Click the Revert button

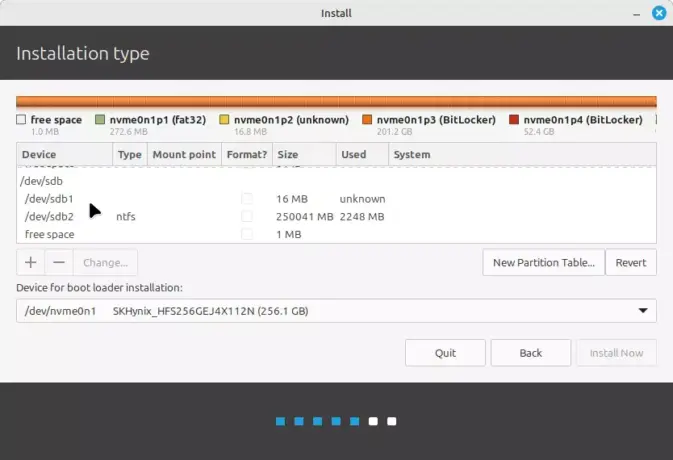[x=631, y=263]
